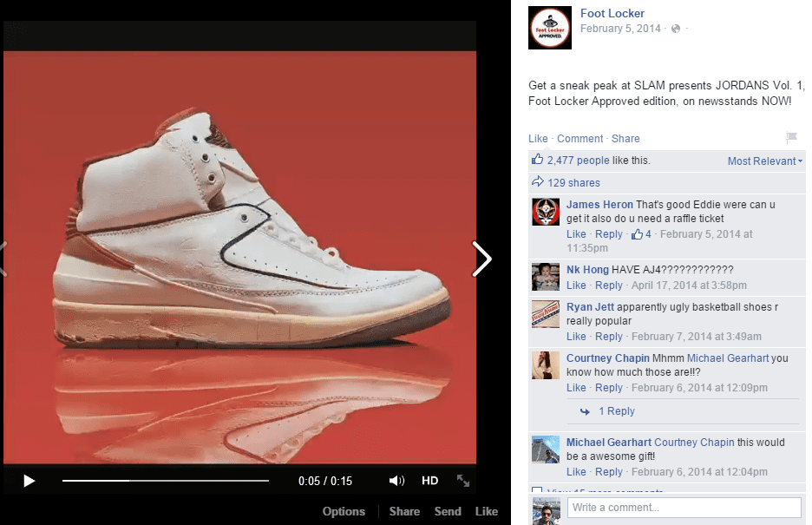Open Courtney Chapin tag in Michael's comment
Screen dimensions: 812x525
(x=694, y=443)
